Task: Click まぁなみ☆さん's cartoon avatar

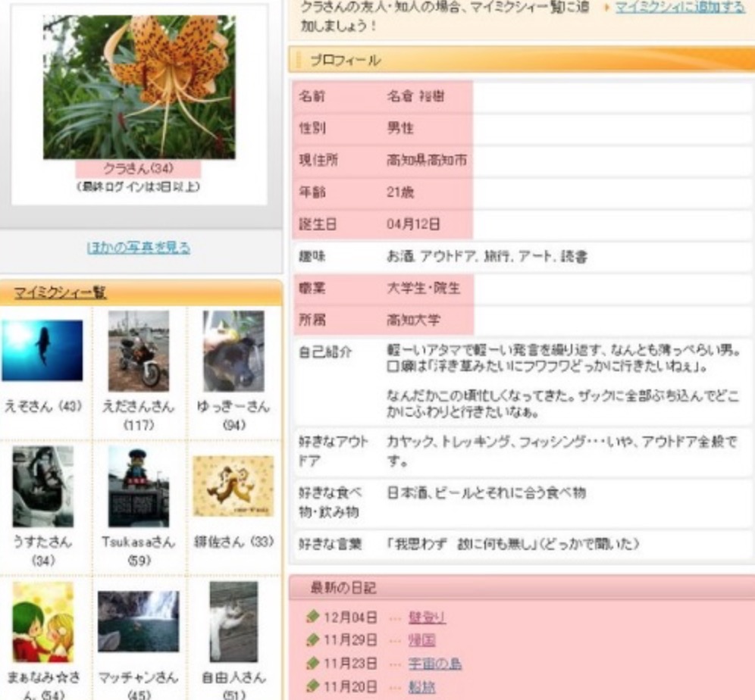Action: tap(42, 621)
